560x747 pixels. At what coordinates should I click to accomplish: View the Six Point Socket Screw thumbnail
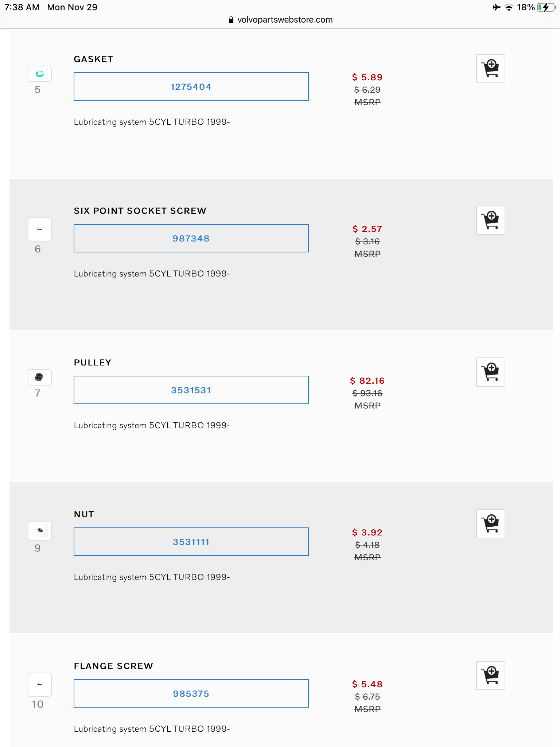click(x=40, y=229)
